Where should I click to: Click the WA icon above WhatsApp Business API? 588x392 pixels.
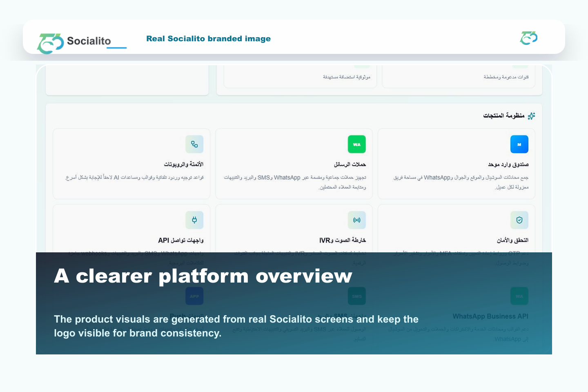click(519, 296)
